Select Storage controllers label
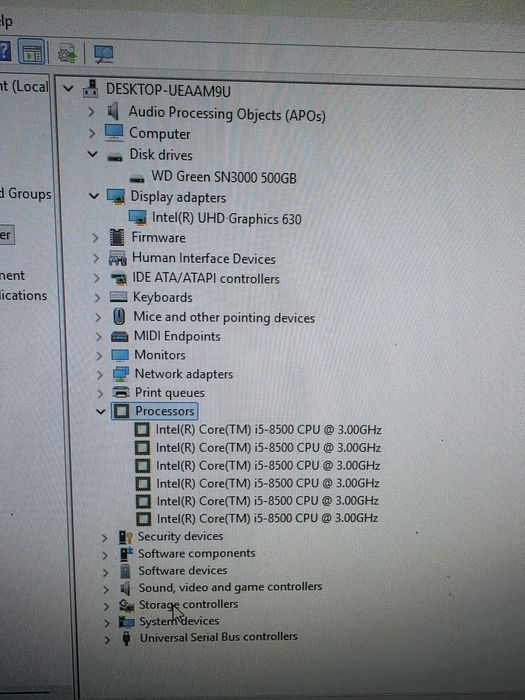 [x=188, y=604]
